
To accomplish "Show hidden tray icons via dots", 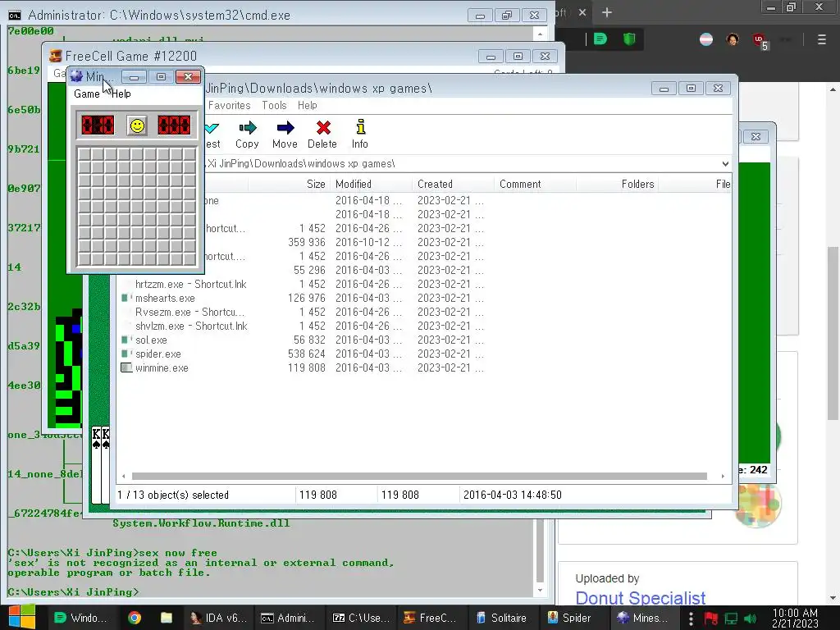I will click(x=691, y=619).
